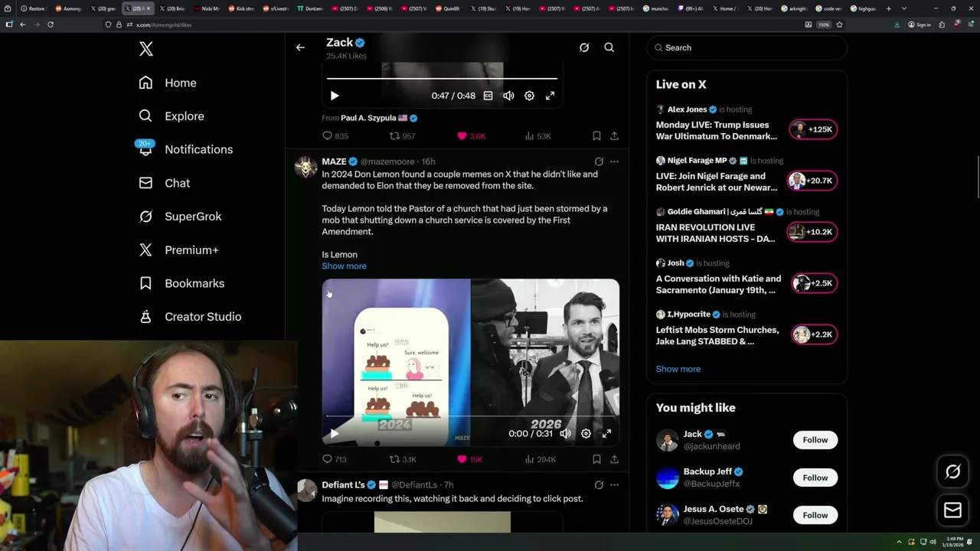Seek on the top video progress bar
The height and width of the screenshot is (551, 980).
442,78
